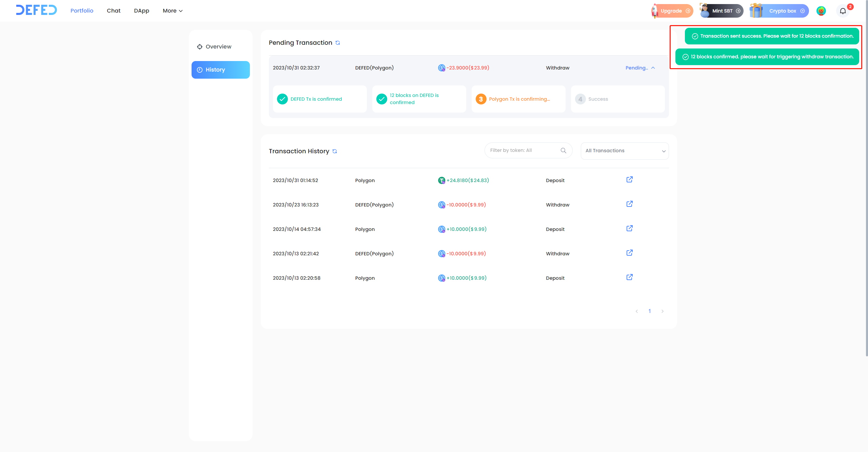Refresh the Transaction History list
The width and height of the screenshot is (868, 452).
coord(335,151)
